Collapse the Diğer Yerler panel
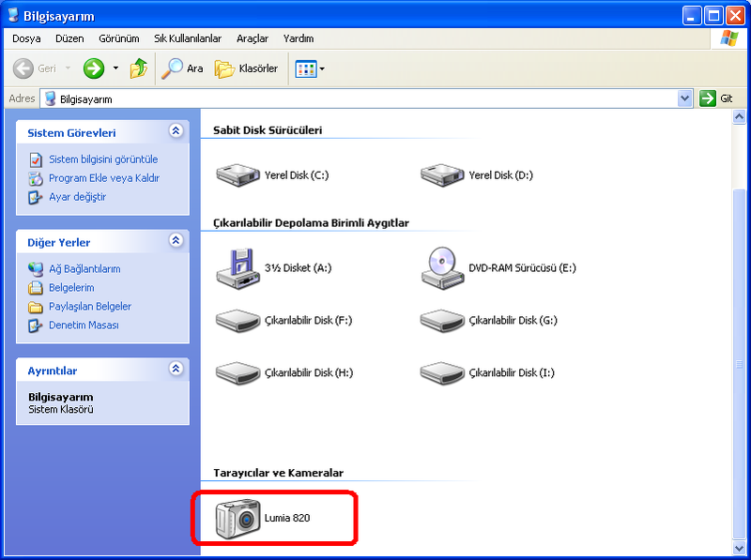Viewport: 751px width, 560px height. point(176,241)
